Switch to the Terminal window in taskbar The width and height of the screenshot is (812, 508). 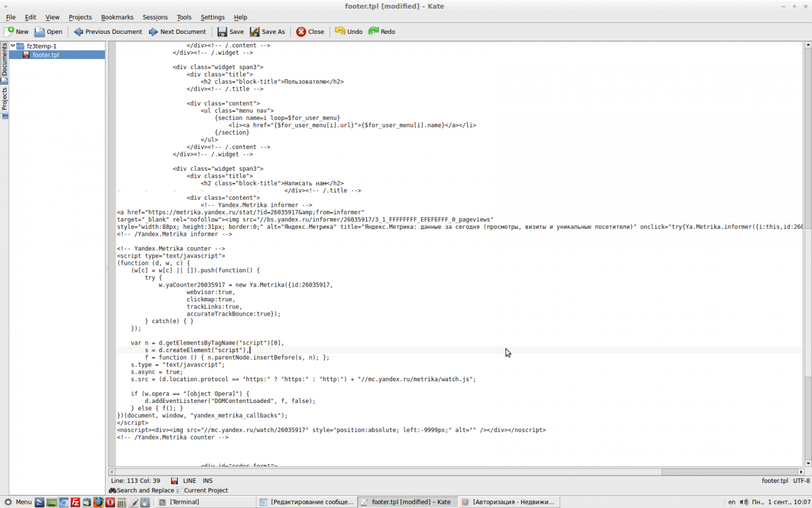206,502
